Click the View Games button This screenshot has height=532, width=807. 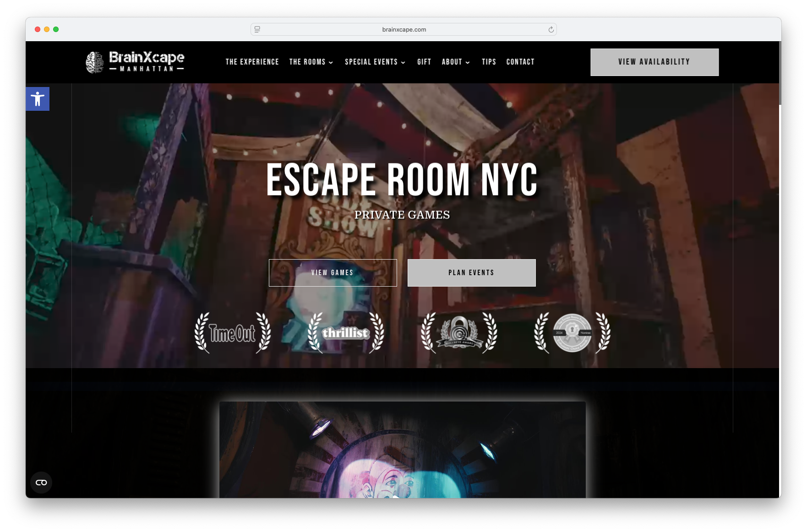[333, 273]
